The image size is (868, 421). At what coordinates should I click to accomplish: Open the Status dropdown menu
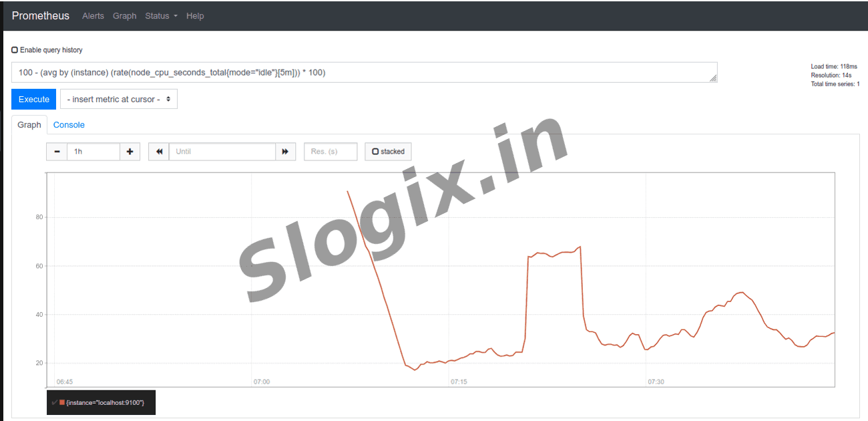[162, 16]
